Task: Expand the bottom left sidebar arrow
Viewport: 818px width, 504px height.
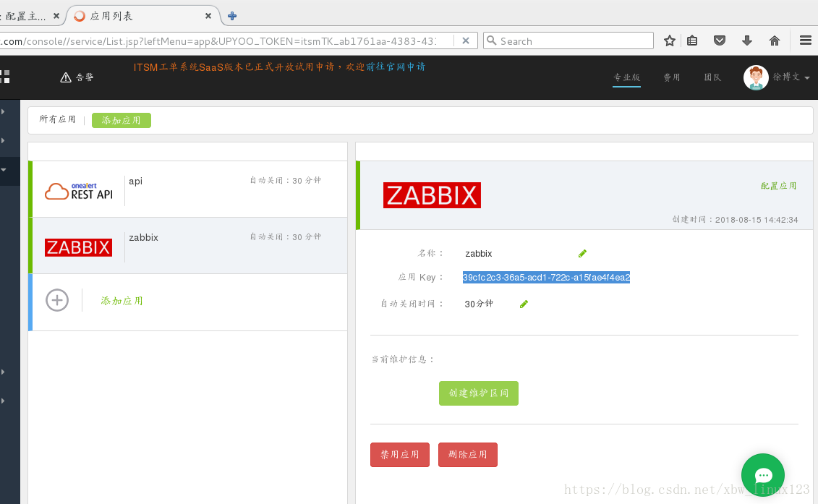Action: pos(3,401)
